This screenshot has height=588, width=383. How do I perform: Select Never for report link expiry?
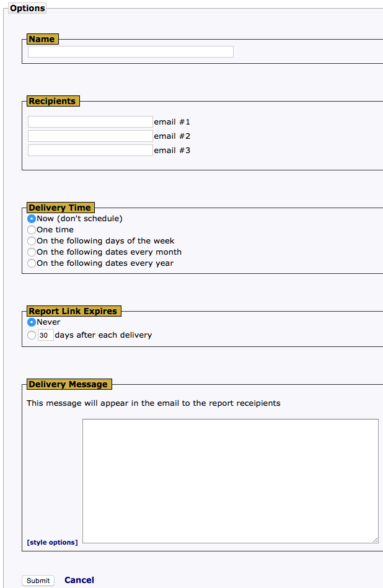click(x=32, y=322)
